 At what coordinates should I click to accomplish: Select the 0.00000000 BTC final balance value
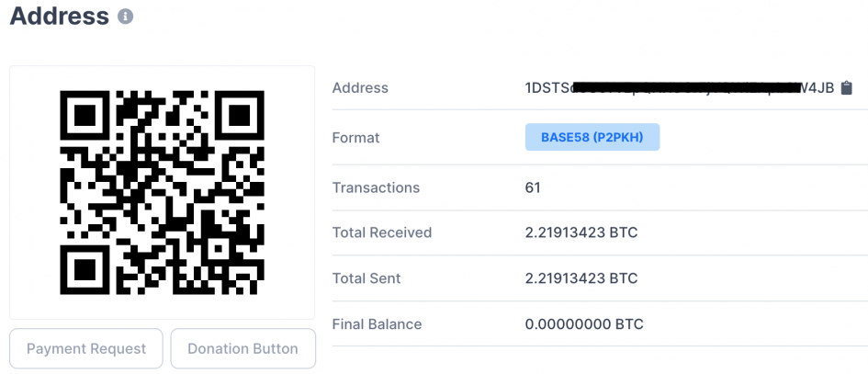[x=584, y=324]
